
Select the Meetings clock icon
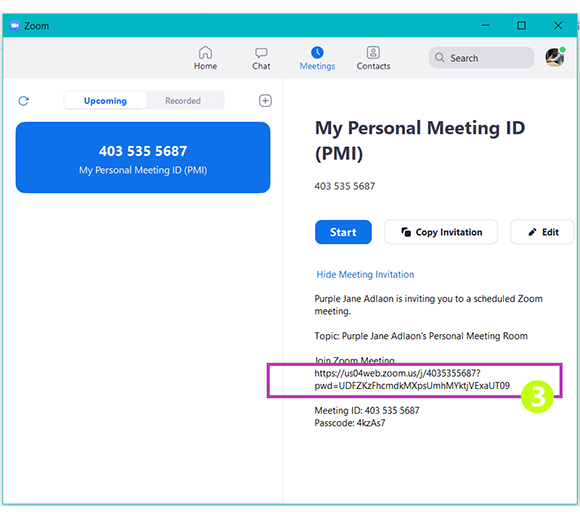pyautogui.click(x=317, y=53)
